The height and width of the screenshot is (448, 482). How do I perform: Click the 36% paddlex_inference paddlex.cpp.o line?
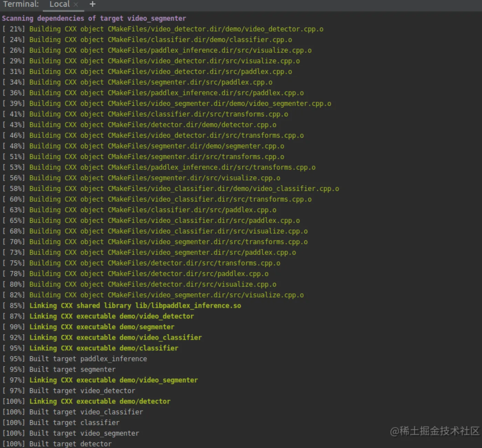pyautogui.click(x=153, y=93)
